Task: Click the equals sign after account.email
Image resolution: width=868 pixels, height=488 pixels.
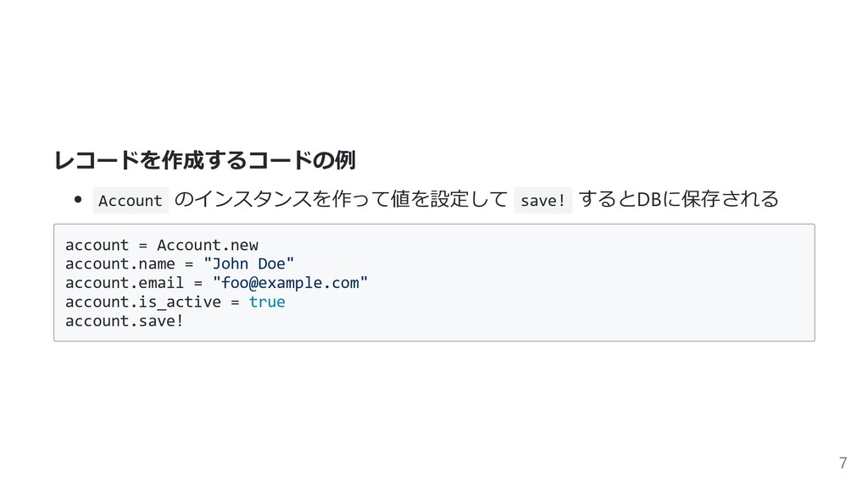Action: pyautogui.click(x=198, y=283)
